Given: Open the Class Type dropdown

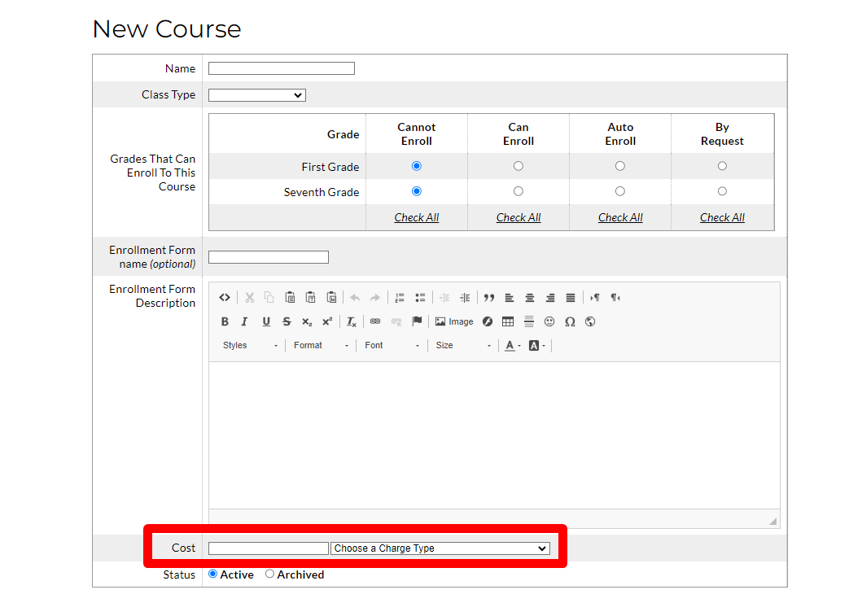Looking at the screenshot, I should point(256,94).
